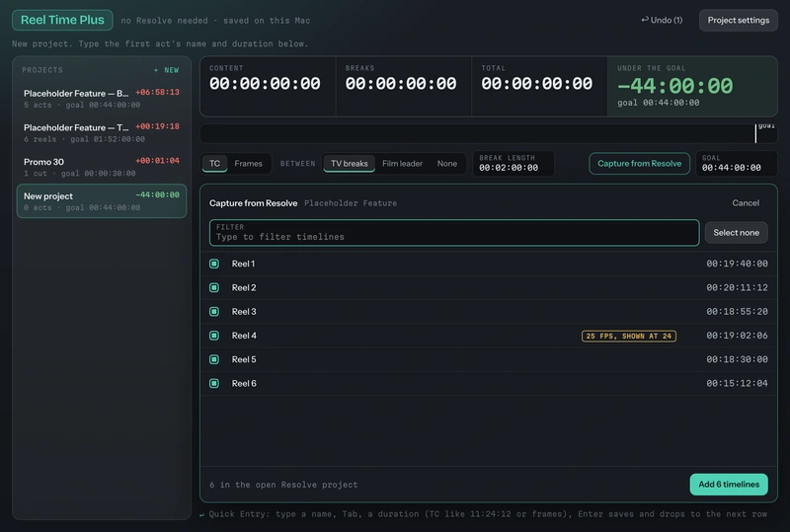Viewport: 790px width, 532px height.
Task: Open the Placeholder Feature 5 acts project
Action: click(x=102, y=99)
